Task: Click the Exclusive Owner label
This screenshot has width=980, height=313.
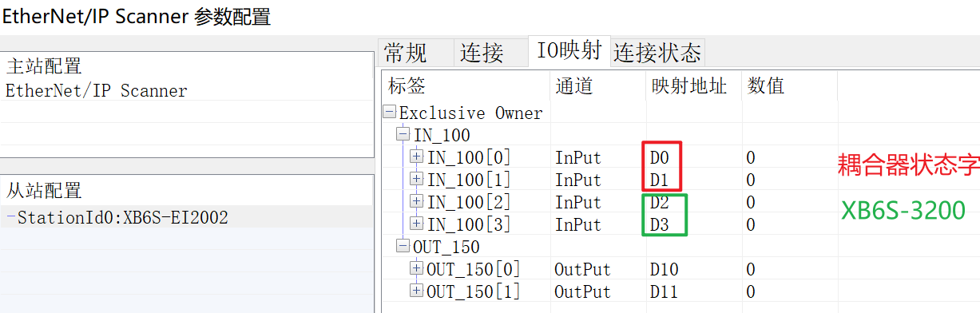Action: (x=471, y=113)
